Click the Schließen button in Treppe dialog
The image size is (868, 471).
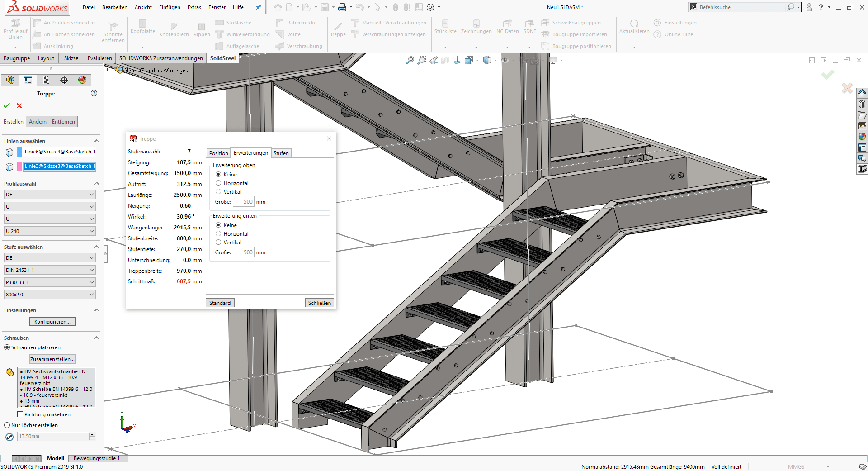click(319, 303)
